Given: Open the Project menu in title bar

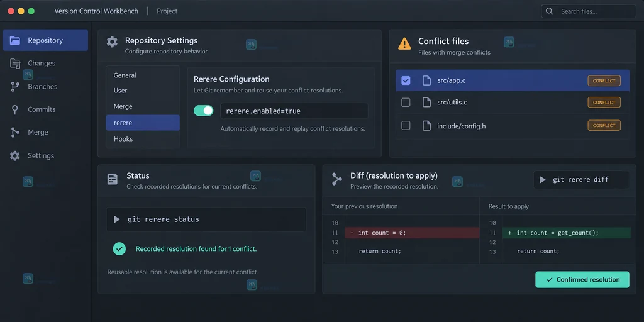Looking at the screenshot, I should (167, 11).
